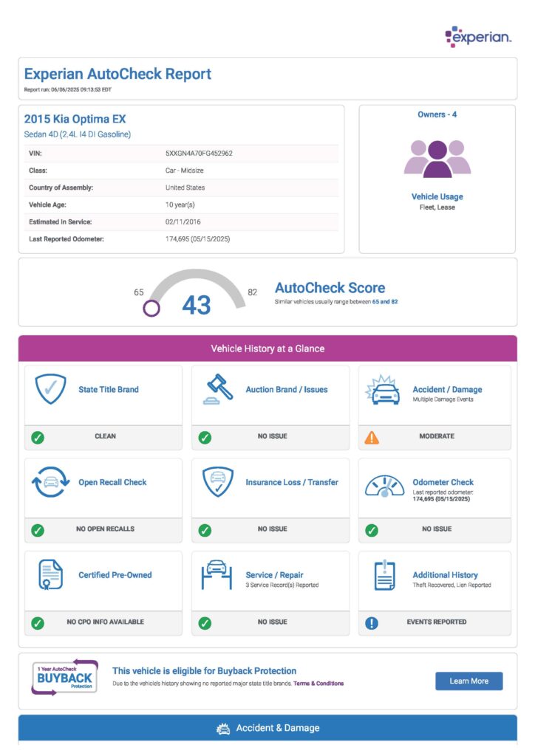
Task: Click the State Title Brand shield icon
Action: pyautogui.click(x=51, y=390)
